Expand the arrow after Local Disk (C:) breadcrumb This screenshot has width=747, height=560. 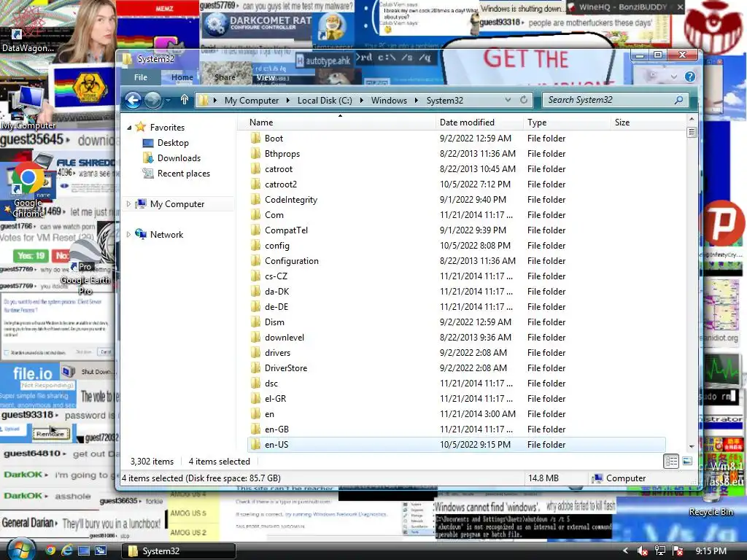tap(361, 101)
